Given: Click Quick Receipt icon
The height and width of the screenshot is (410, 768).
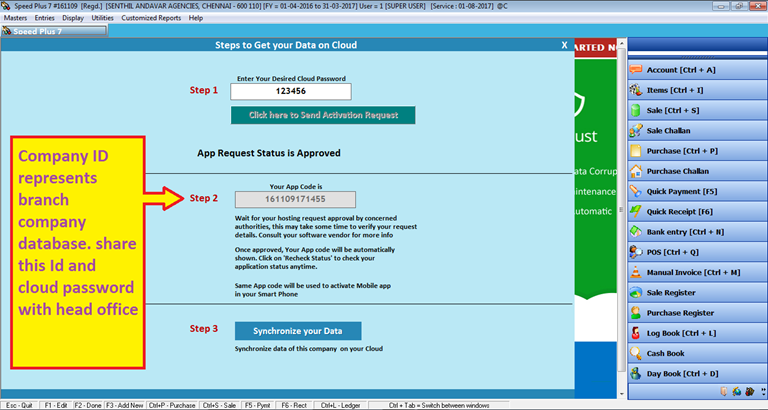Looking at the screenshot, I should click(x=636, y=212).
